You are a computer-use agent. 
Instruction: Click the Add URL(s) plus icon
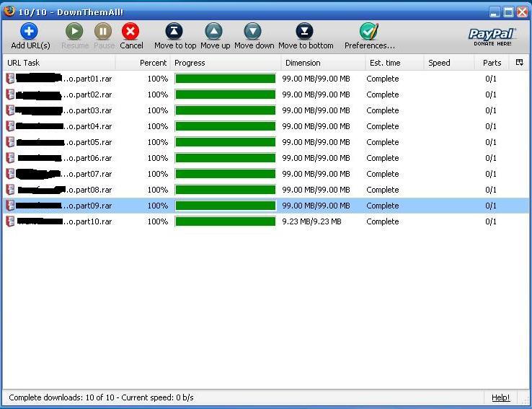point(29,32)
